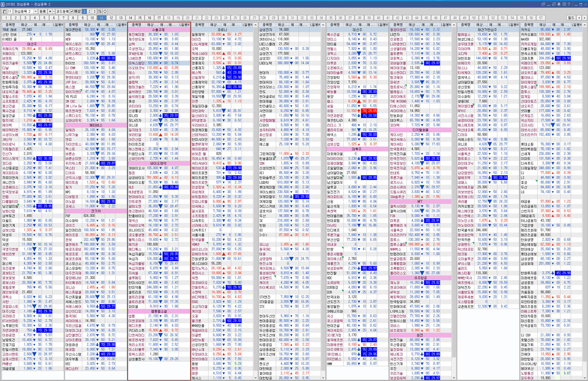Select the 일동제약 stock row

coord(222,34)
